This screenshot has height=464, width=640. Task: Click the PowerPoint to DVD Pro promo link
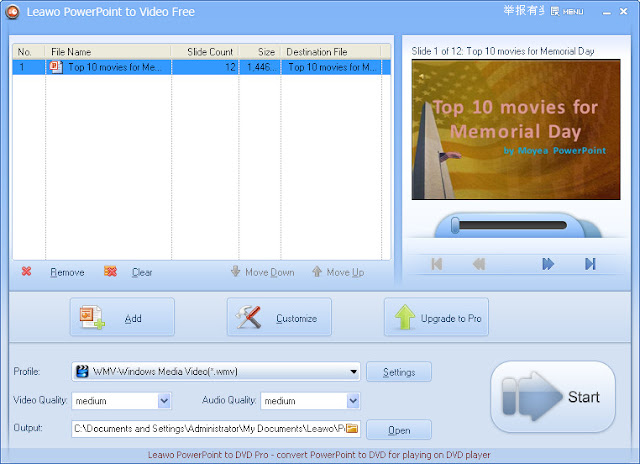[x=319, y=455]
